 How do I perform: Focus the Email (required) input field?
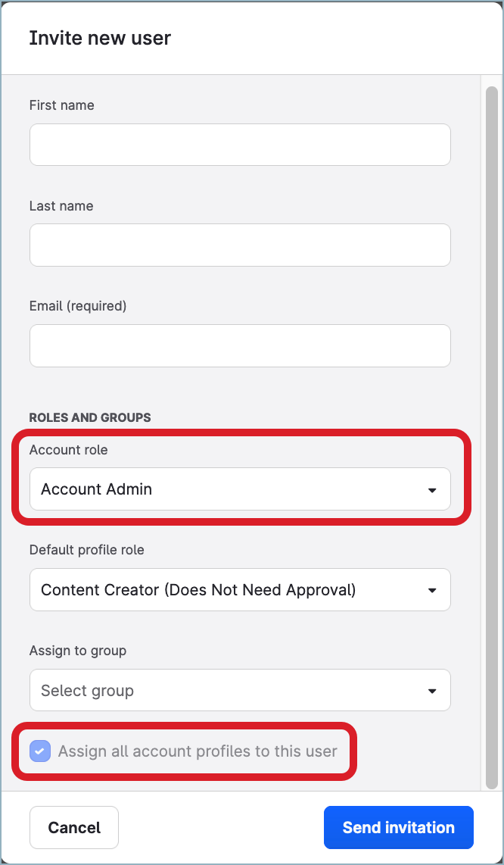click(x=240, y=345)
